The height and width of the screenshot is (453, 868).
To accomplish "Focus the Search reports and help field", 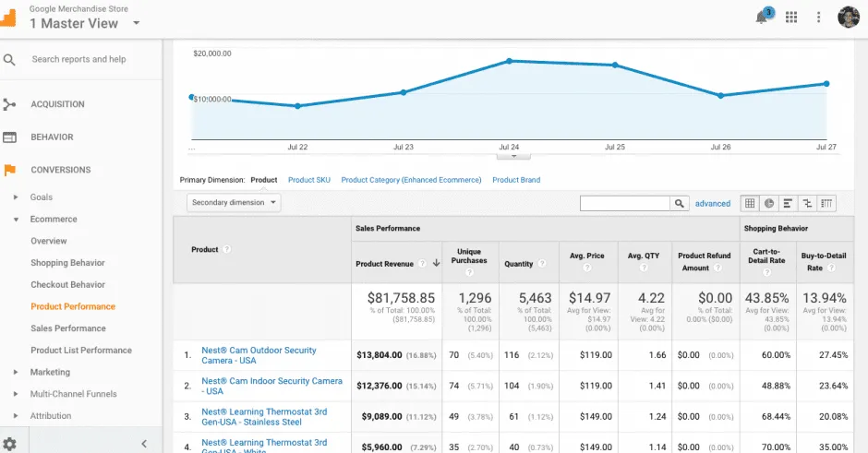I will click(78, 59).
